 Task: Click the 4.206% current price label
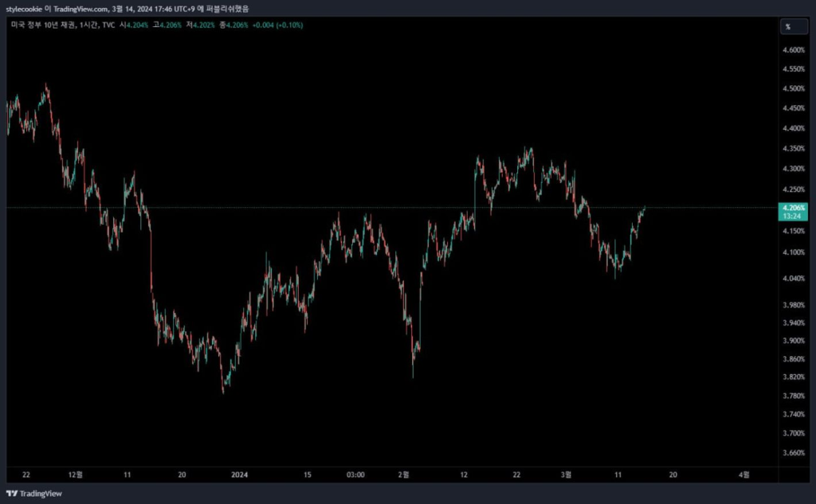pos(794,207)
